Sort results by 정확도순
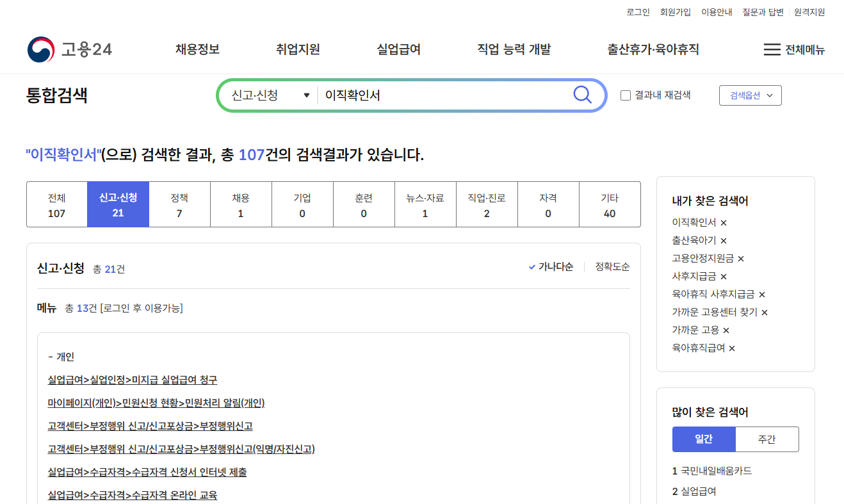844x504 pixels. point(612,267)
